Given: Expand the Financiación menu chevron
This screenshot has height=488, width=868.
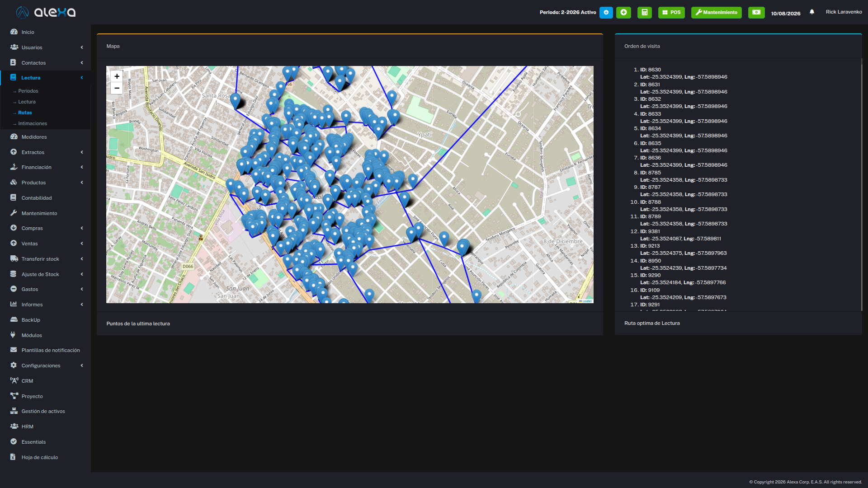Looking at the screenshot, I should 82,167.
